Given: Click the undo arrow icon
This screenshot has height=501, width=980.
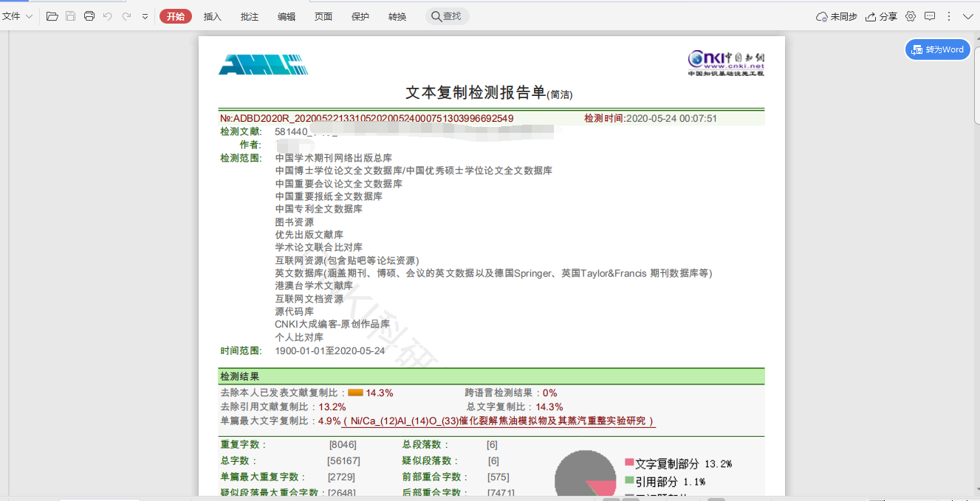Looking at the screenshot, I should pos(108,16).
